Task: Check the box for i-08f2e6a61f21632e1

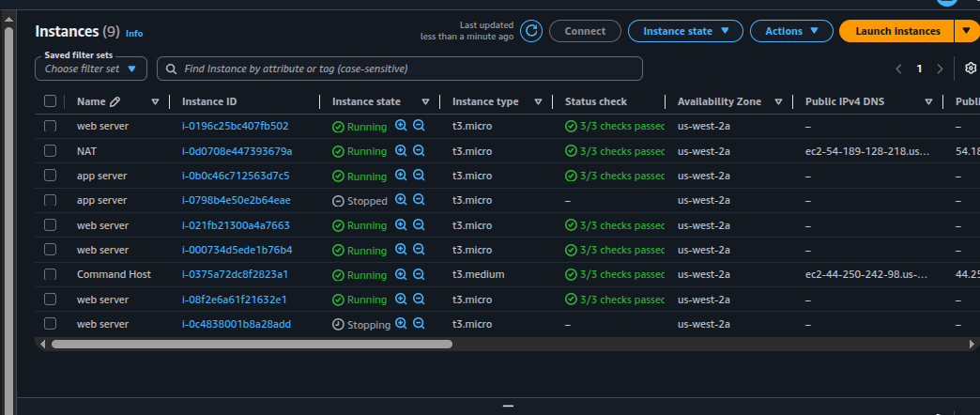Action: (50, 299)
